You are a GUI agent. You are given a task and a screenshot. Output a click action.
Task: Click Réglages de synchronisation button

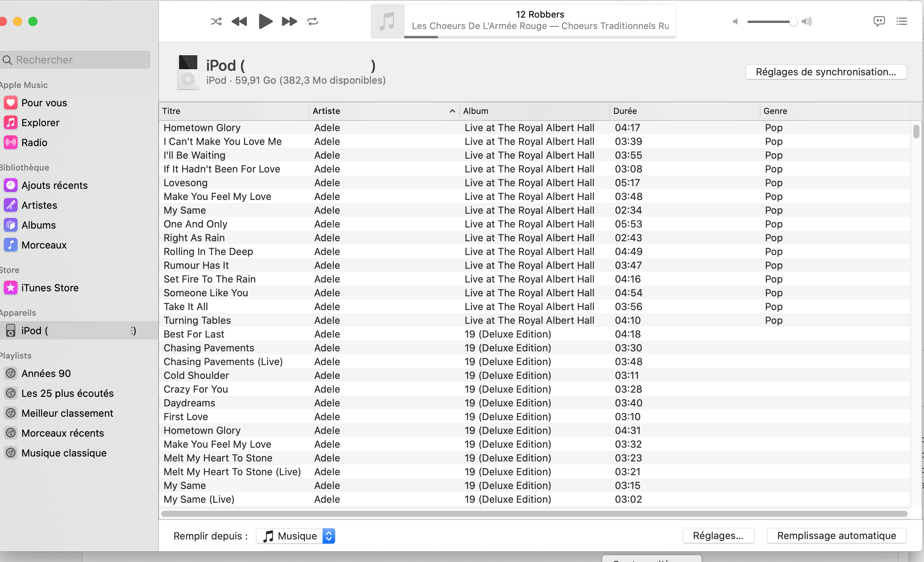pyautogui.click(x=826, y=72)
